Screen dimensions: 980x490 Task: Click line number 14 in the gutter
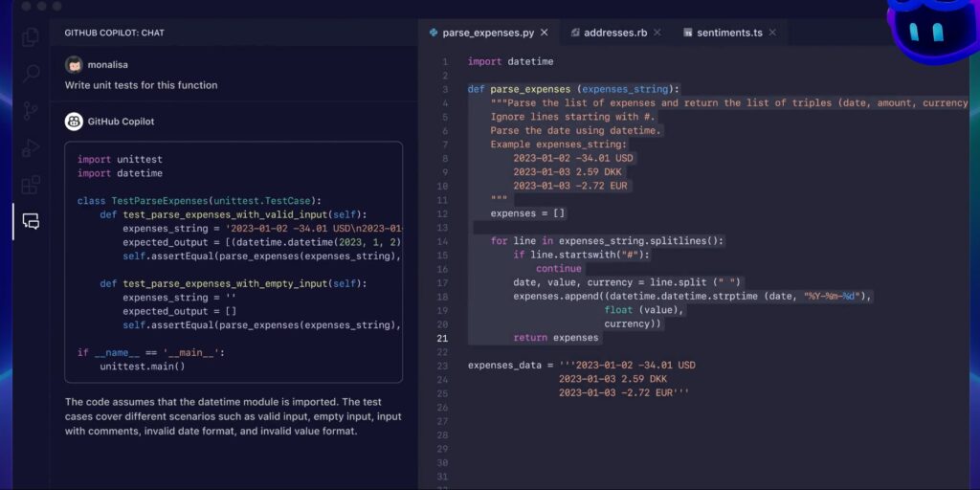click(x=442, y=241)
